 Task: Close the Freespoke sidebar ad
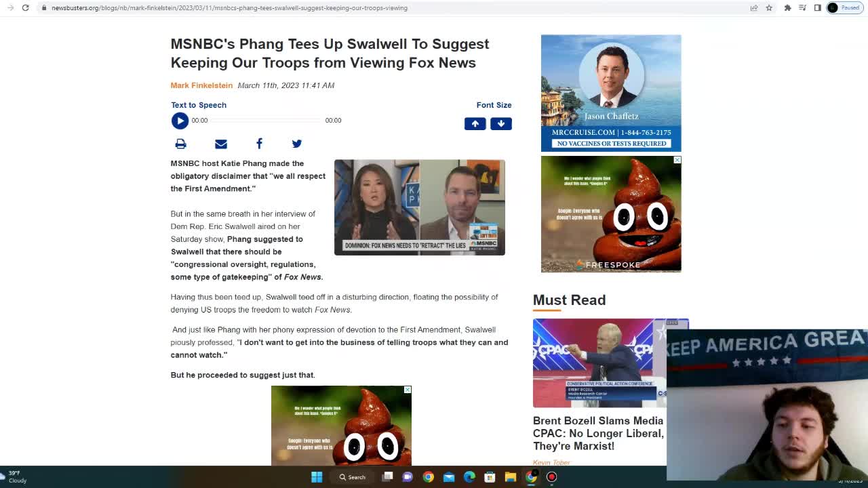tap(677, 160)
